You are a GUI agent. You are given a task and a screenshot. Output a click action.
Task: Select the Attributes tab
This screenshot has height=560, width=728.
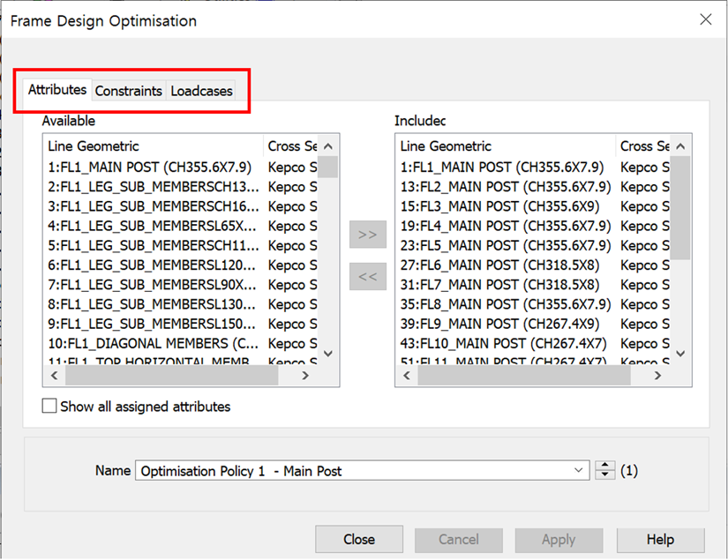pyautogui.click(x=57, y=90)
